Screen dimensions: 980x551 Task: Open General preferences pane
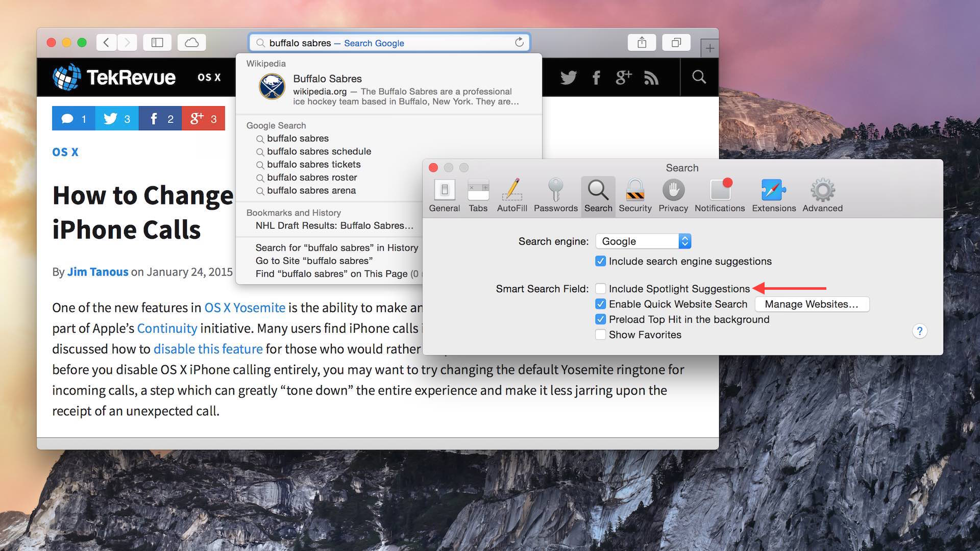[445, 196]
